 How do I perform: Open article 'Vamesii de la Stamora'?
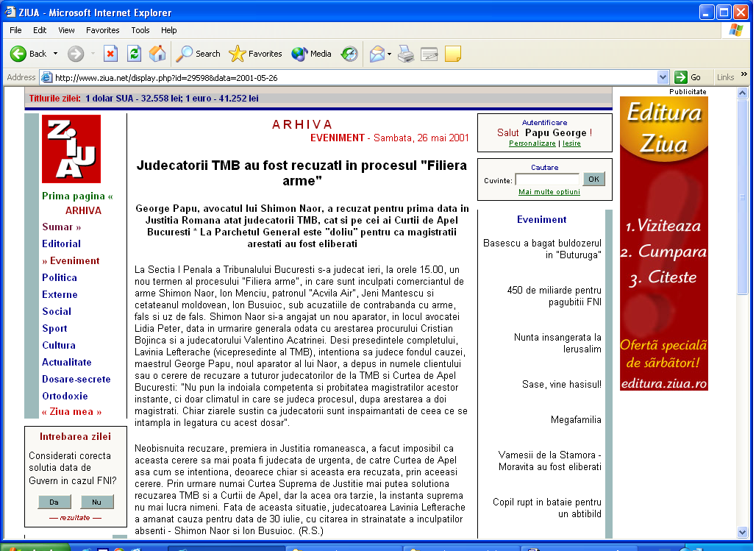[x=549, y=461]
